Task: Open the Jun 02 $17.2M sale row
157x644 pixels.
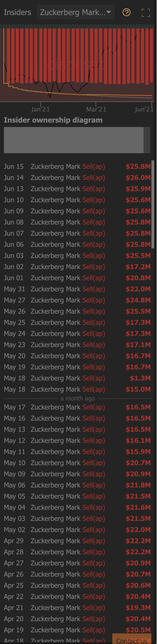Action: pyautogui.click(x=77, y=267)
